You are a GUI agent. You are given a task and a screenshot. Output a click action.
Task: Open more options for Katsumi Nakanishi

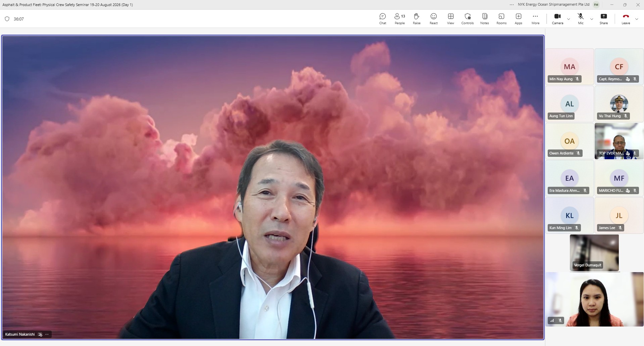(x=47, y=334)
